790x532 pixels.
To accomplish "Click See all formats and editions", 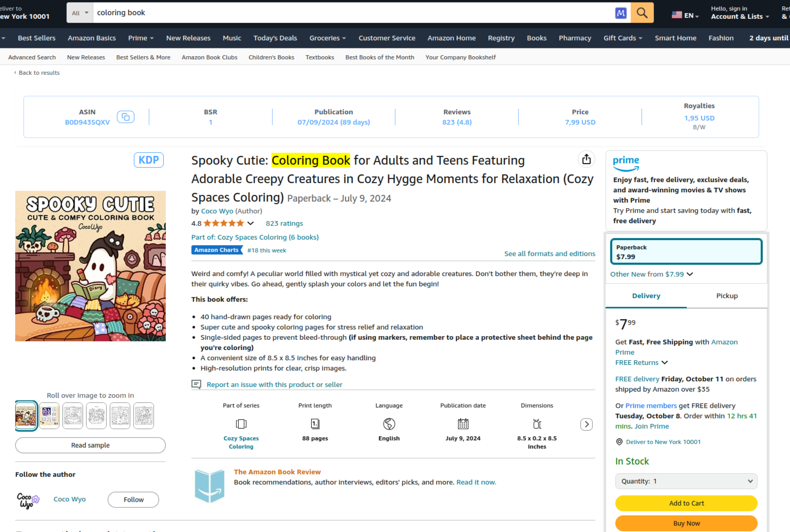I will [550, 253].
